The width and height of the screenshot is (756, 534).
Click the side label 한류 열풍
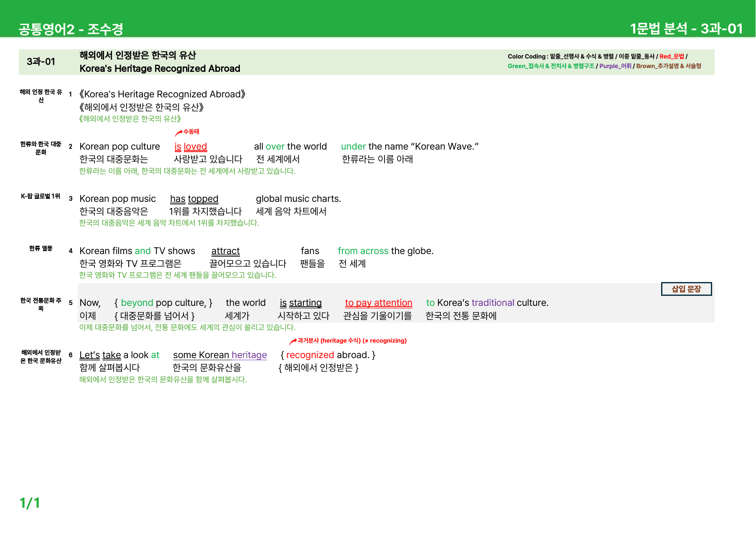pos(41,248)
